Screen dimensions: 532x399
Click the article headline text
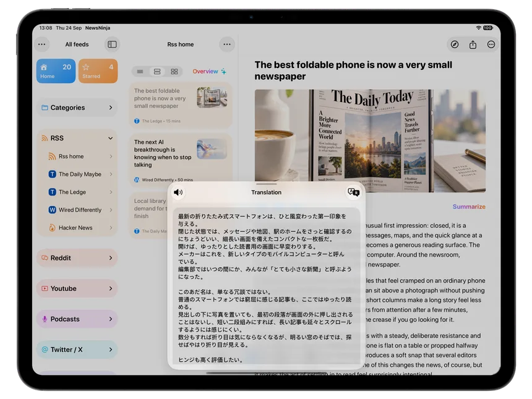(353, 71)
